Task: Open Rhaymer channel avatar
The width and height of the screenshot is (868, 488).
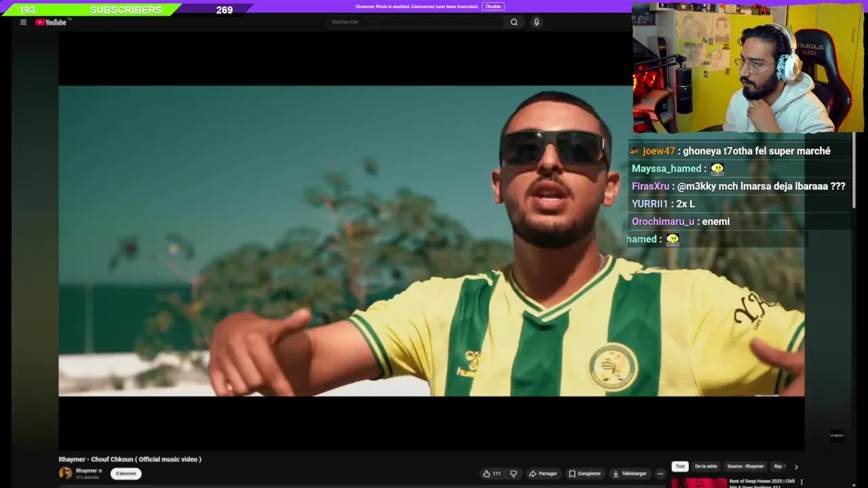Action: point(65,473)
